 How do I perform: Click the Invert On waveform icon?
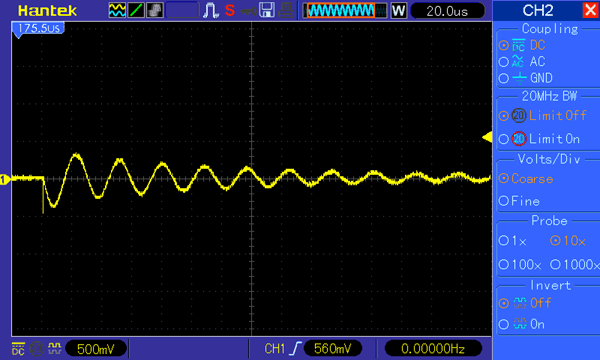click(x=520, y=324)
